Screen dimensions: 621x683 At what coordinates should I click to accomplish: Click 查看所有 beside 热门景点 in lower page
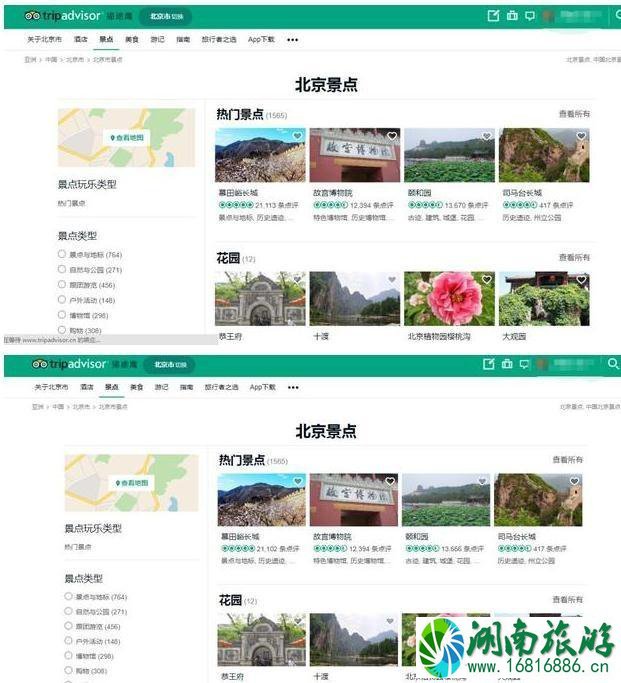[x=568, y=460]
